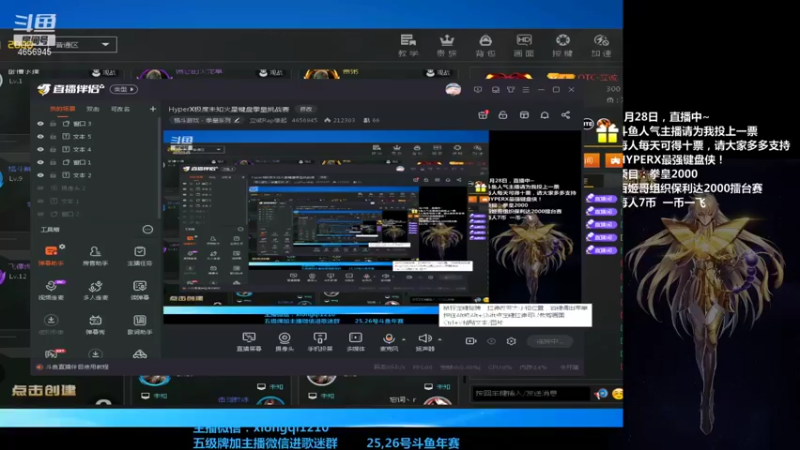This screenshot has width=800, height=450.
Task: Open the 主播任务 tool
Action: 139,255
